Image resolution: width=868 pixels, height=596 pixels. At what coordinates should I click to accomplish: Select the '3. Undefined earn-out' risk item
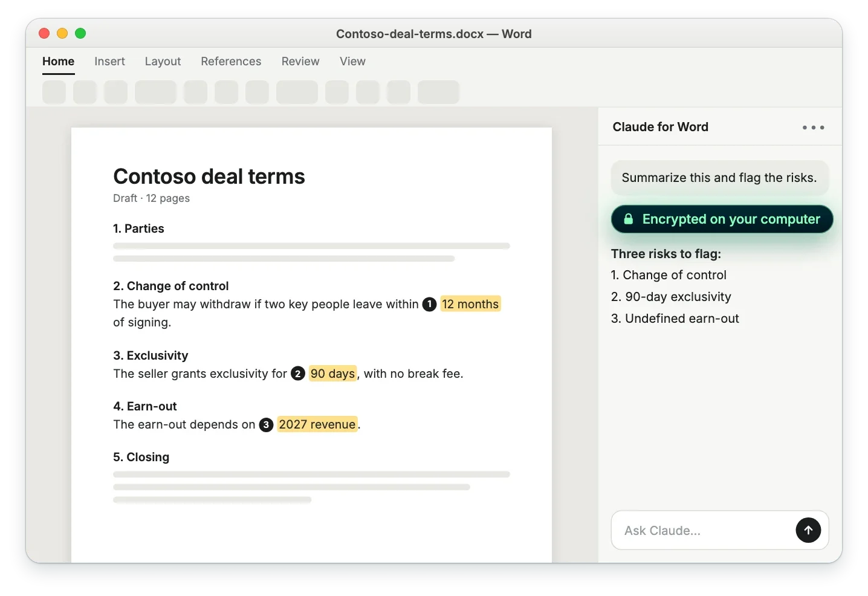pyautogui.click(x=675, y=319)
